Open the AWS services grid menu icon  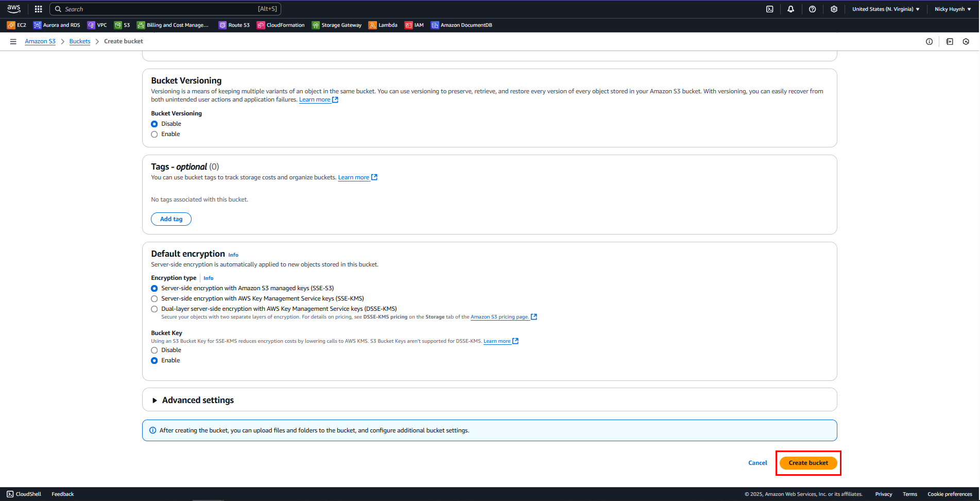[x=38, y=9]
